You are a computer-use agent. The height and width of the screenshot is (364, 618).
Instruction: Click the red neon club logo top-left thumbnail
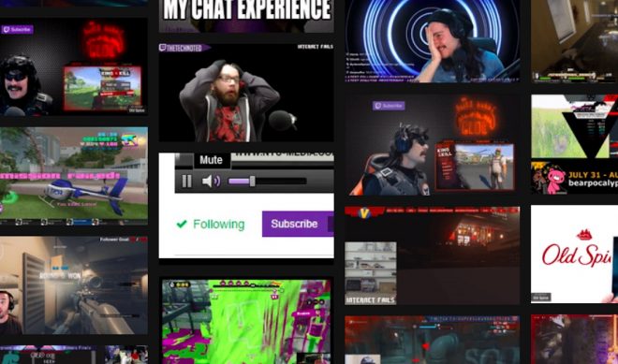(x=103, y=40)
